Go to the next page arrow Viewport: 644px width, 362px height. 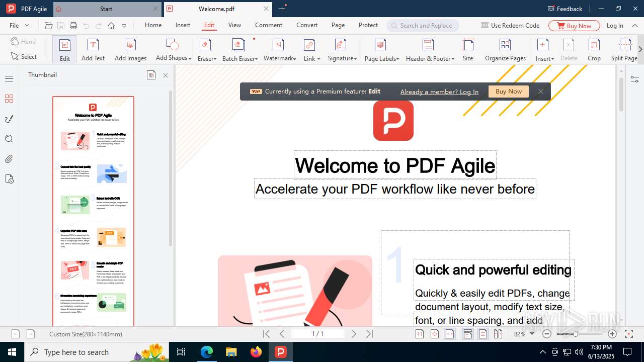[x=354, y=334]
